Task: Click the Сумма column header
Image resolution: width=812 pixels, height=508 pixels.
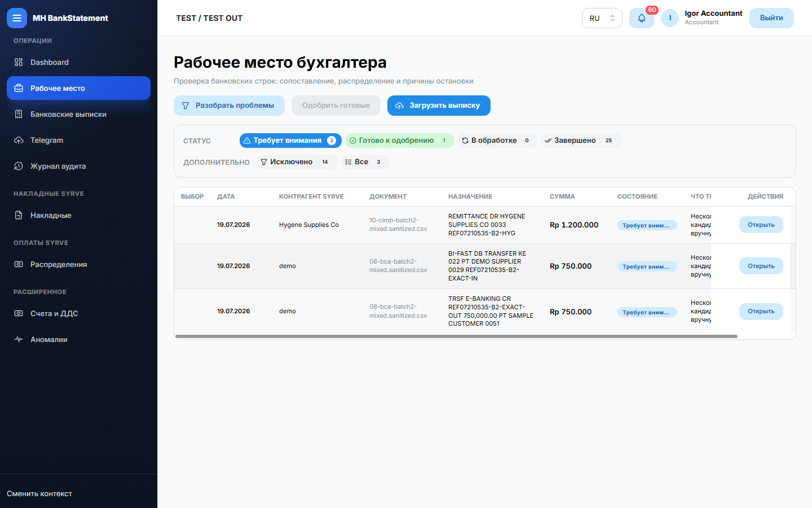Action: (562, 196)
